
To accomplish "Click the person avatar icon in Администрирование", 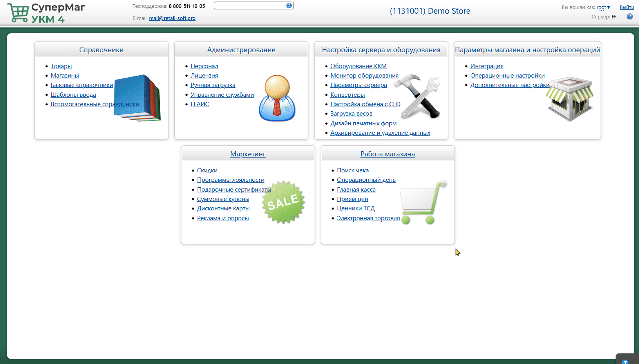I will (x=277, y=98).
